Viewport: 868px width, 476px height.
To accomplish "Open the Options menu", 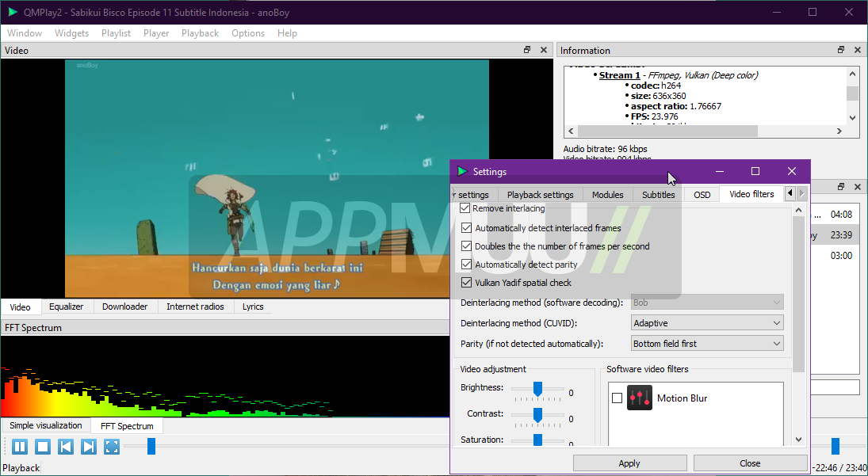I will (x=248, y=33).
